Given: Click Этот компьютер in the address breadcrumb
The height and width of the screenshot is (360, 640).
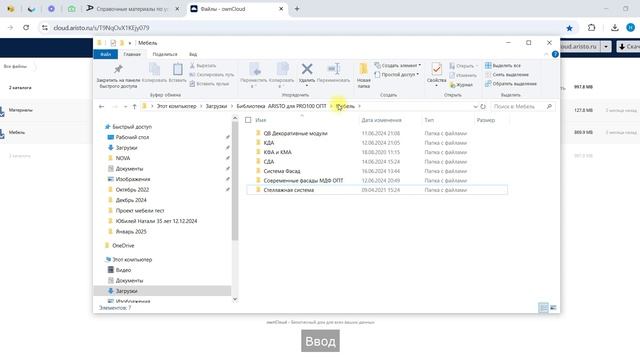Looking at the screenshot, I should pyautogui.click(x=176, y=106).
